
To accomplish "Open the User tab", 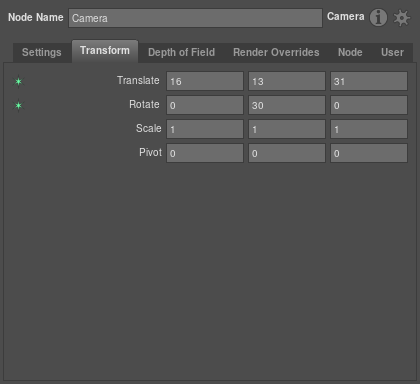I will point(392,52).
